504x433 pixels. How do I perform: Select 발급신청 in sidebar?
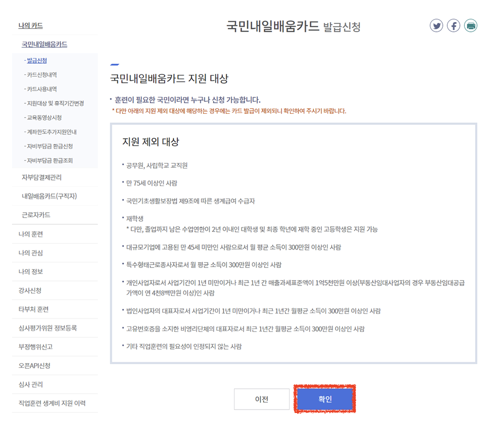[x=37, y=61]
